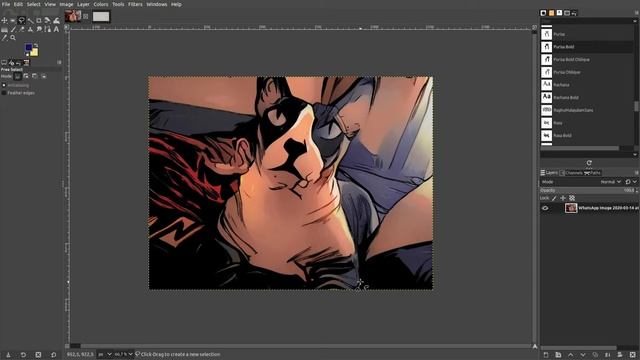Swap foreground and background colors
Screen dimensions: 640x360
[x=36, y=45]
